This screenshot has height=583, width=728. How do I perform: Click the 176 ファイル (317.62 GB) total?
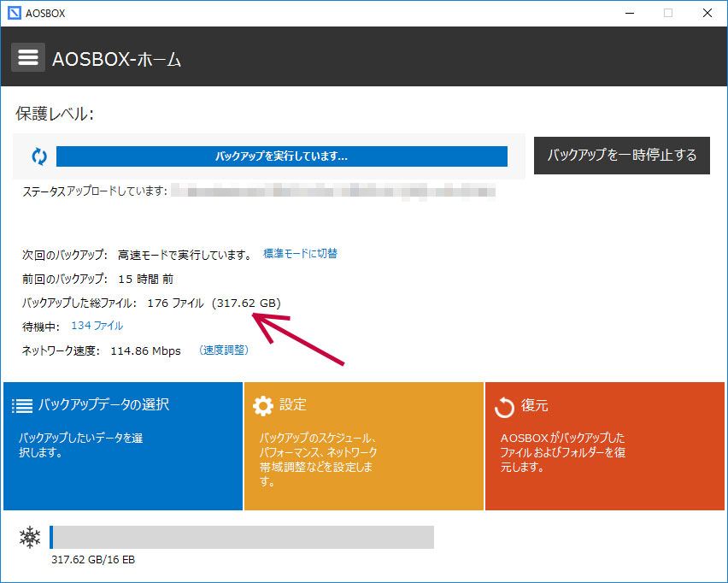(214, 303)
